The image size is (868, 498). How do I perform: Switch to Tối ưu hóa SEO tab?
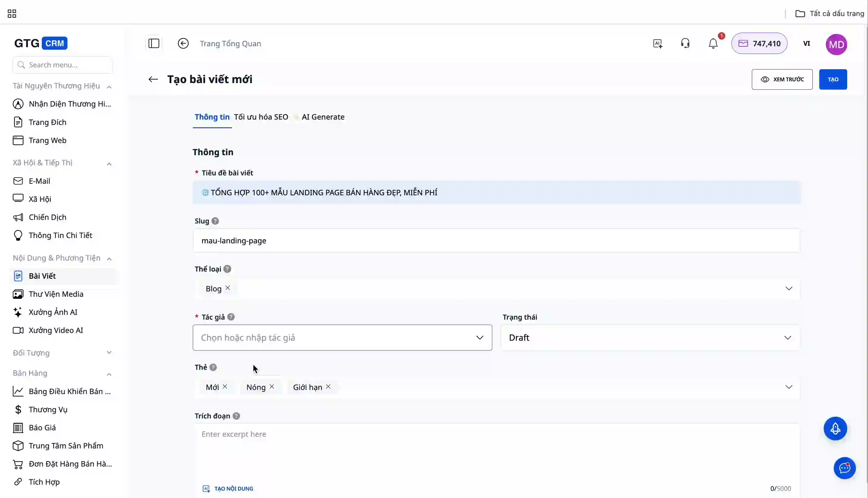click(x=261, y=117)
